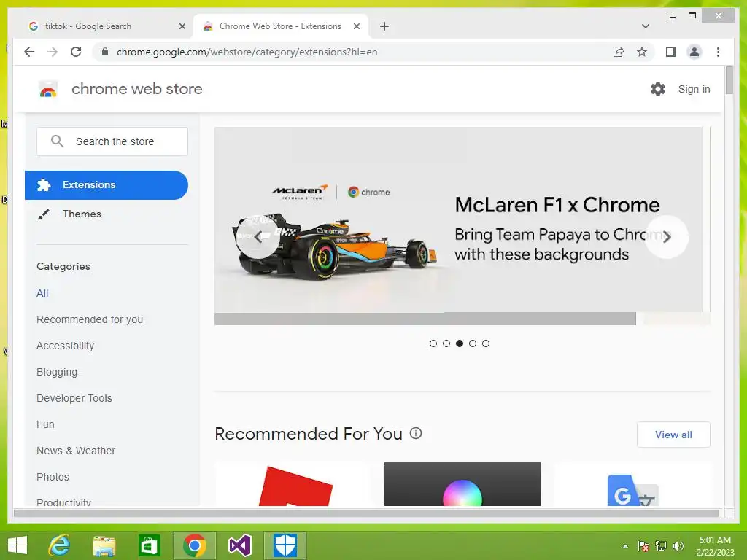This screenshot has height=560, width=747.
Task: Open the Action Center flag tray icon
Action: [x=643, y=546]
